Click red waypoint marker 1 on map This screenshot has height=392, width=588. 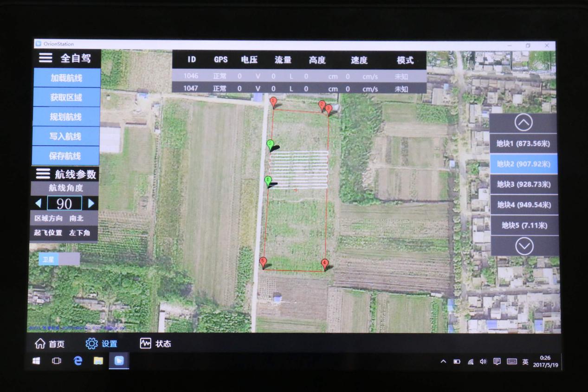[x=273, y=102]
